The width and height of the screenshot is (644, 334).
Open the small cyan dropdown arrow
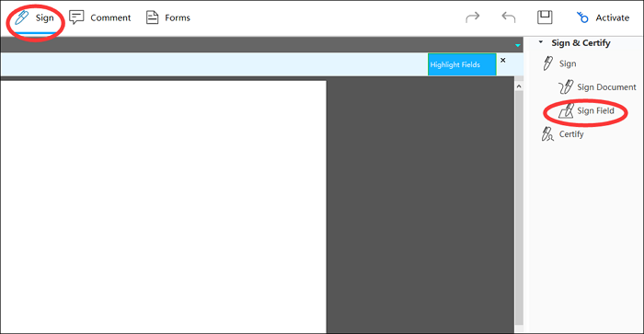(518, 45)
